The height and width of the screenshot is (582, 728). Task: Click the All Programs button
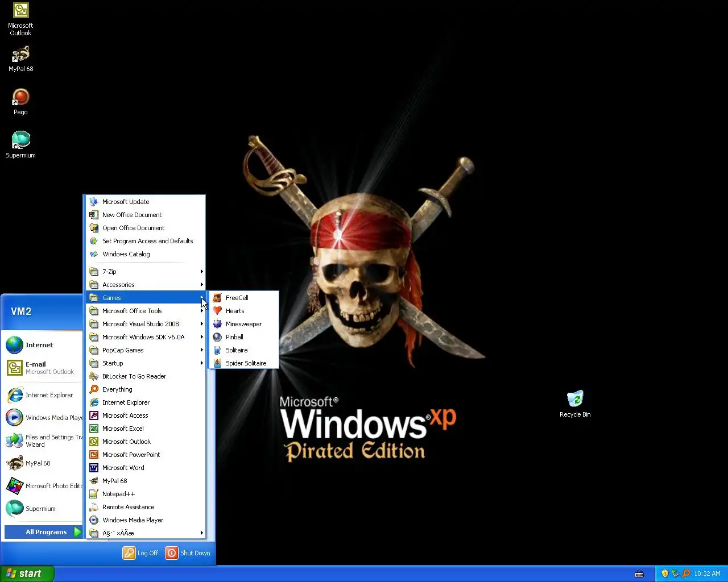point(44,532)
